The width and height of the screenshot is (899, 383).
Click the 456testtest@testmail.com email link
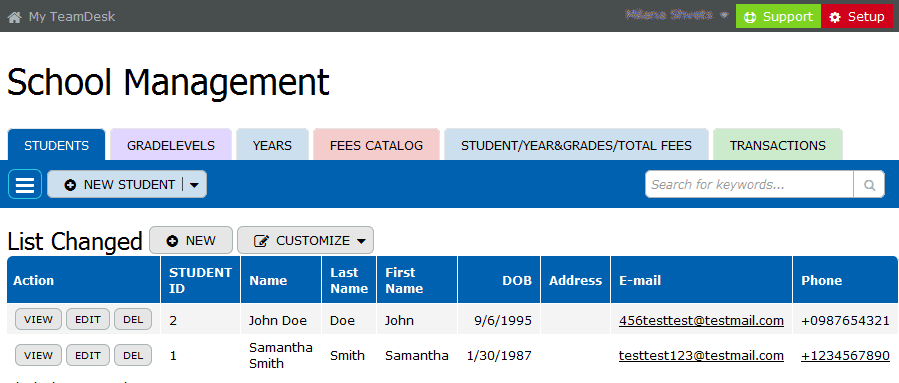[701, 321]
